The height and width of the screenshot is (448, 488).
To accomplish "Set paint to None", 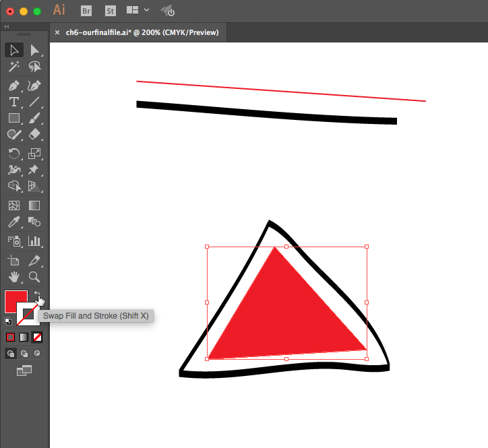I will (x=38, y=337).
